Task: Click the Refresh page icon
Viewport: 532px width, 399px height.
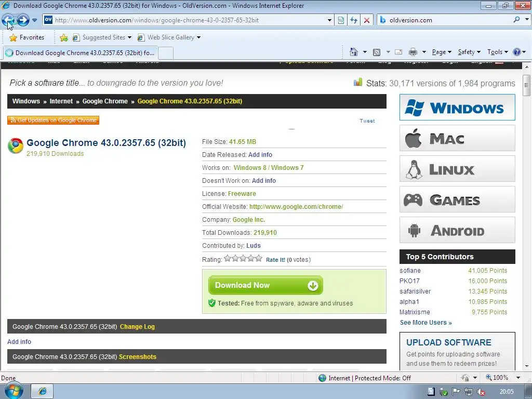Action: [353, 20]
